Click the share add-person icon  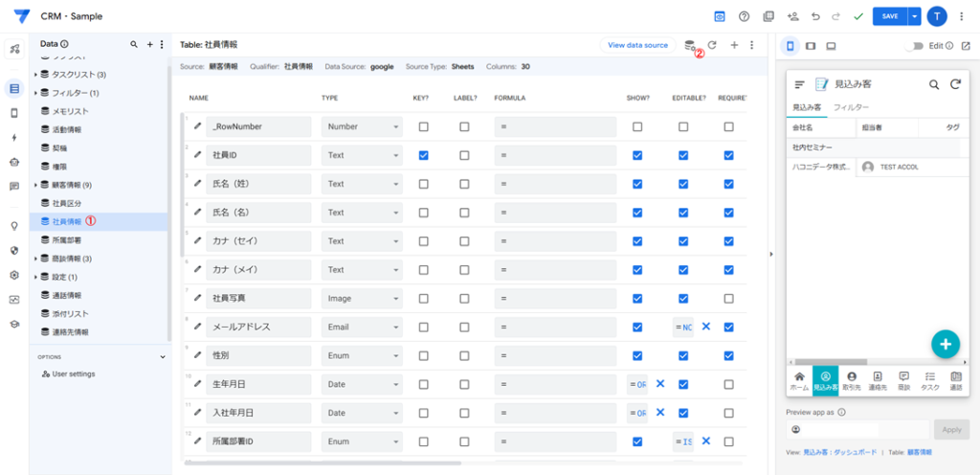point(793,17)
